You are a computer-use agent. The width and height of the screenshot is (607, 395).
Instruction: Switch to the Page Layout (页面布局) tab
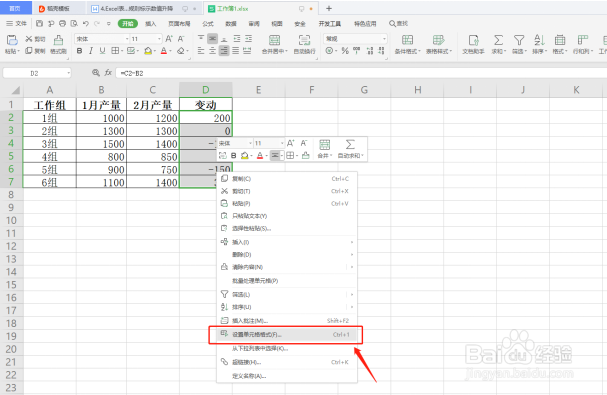(x=179, y=24)
